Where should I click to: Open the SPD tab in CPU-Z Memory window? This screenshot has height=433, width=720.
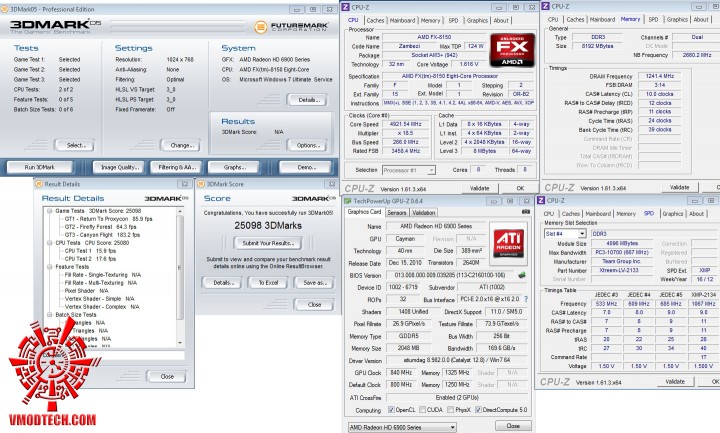[x=653, y=20]
